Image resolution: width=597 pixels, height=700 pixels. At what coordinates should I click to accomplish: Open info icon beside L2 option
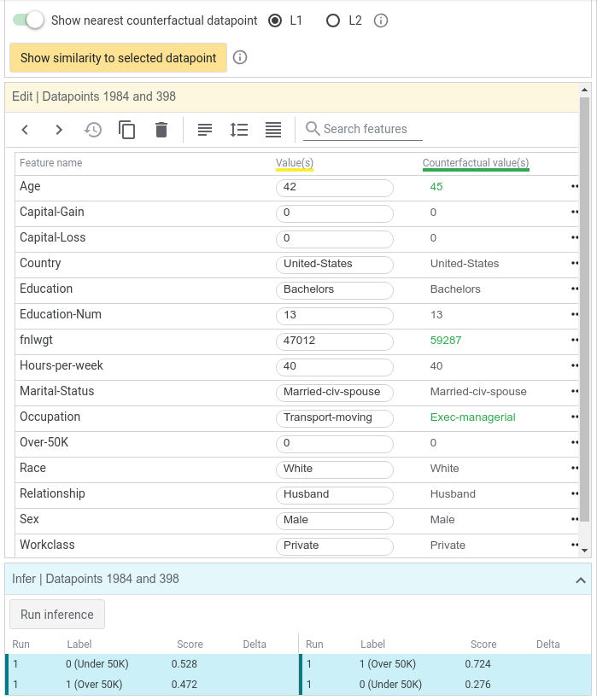click(381, 20)
